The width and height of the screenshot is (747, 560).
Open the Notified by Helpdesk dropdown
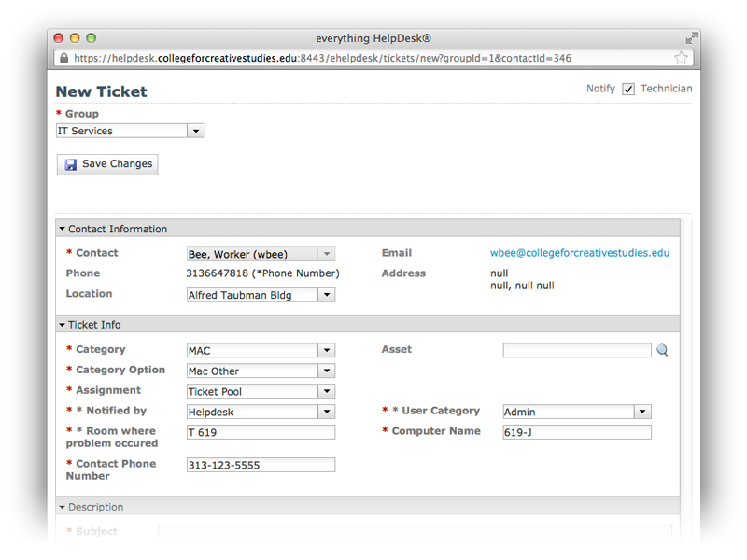261,413
